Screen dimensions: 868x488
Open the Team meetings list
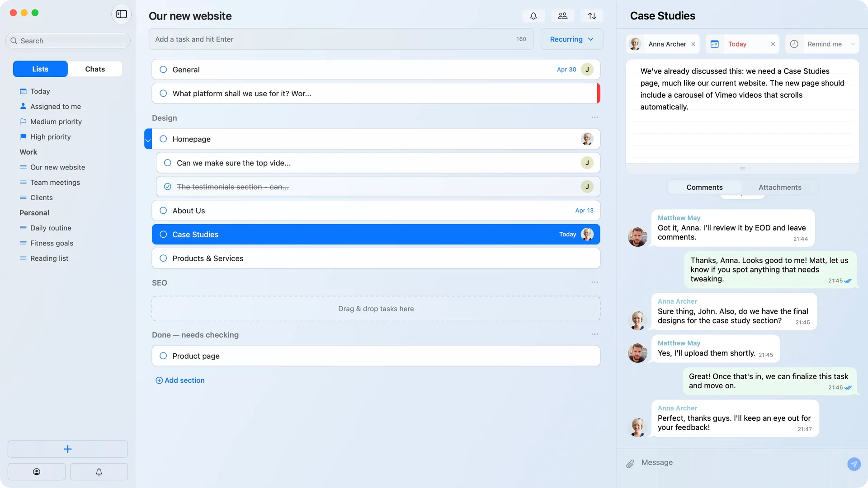click(x=55, y=183)
